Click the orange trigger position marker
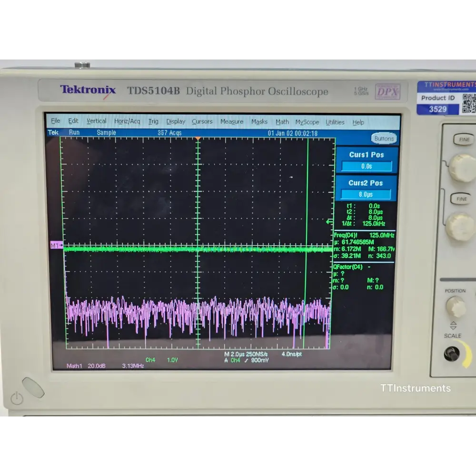476x476 pixels. pyautogui.click(x=198, y=139)
